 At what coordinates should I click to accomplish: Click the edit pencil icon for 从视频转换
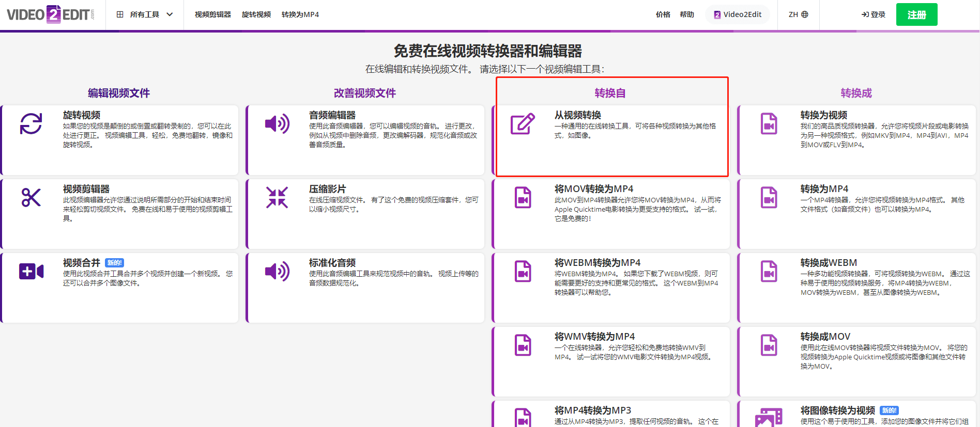523,124
